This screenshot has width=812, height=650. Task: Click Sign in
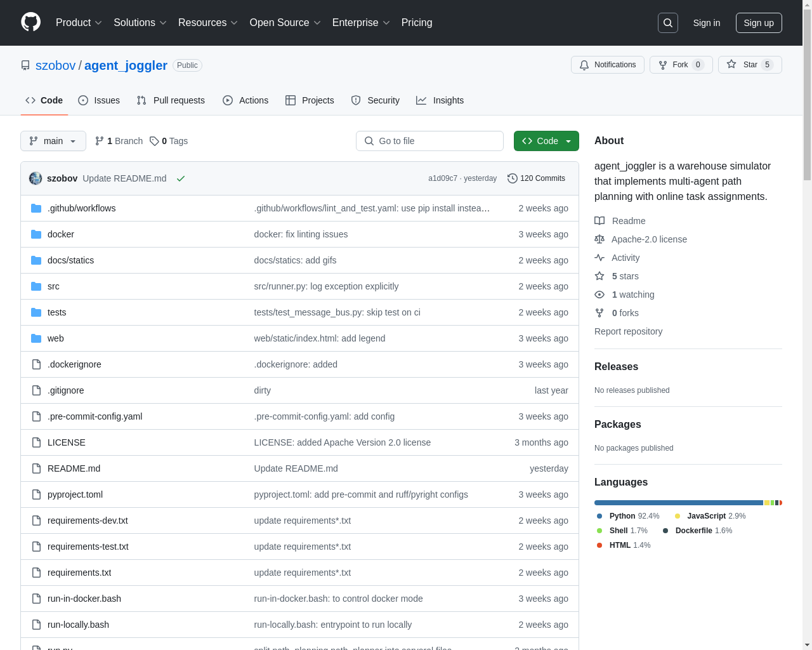pos(707,23)
